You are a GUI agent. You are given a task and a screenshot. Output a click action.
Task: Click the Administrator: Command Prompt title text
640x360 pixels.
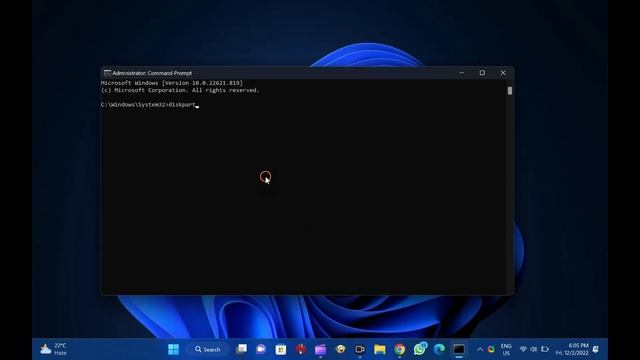tap(152, 73)
